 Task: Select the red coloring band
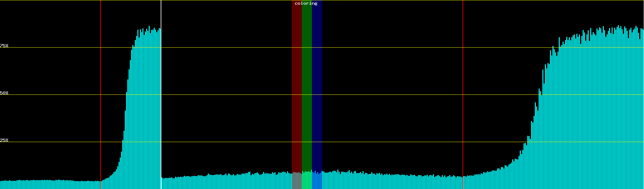pyautogui.click(x=297, y=94)
